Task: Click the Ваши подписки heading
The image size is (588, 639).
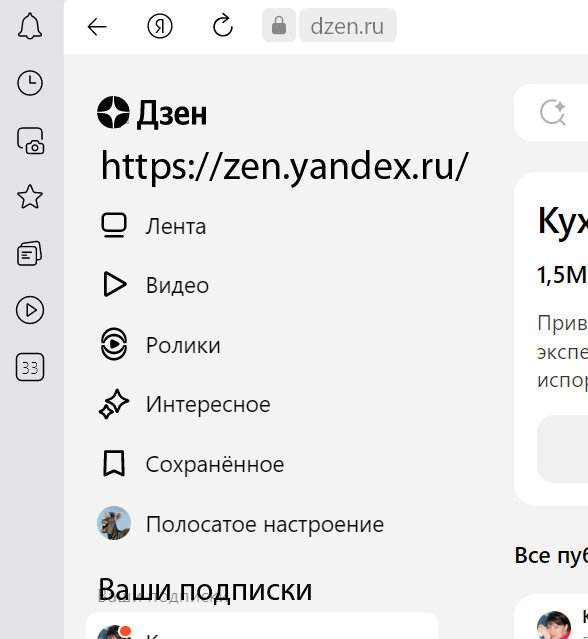Action: (x=205, y=590)
